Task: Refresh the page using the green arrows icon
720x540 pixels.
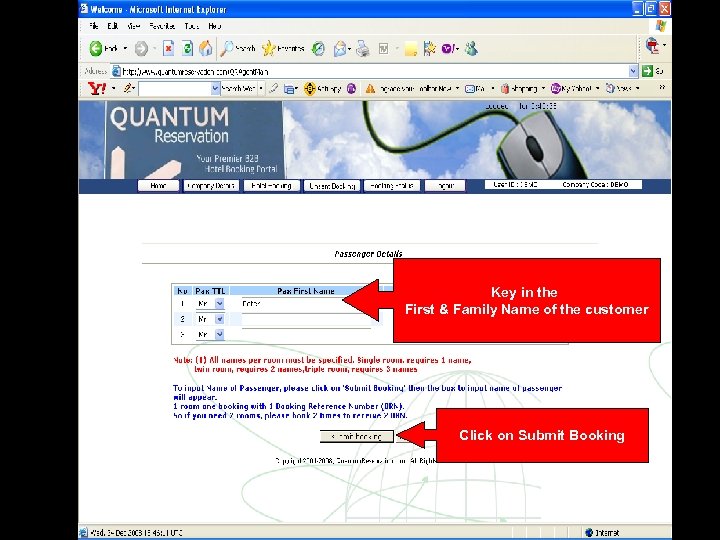Action: (x=187, y=48)
